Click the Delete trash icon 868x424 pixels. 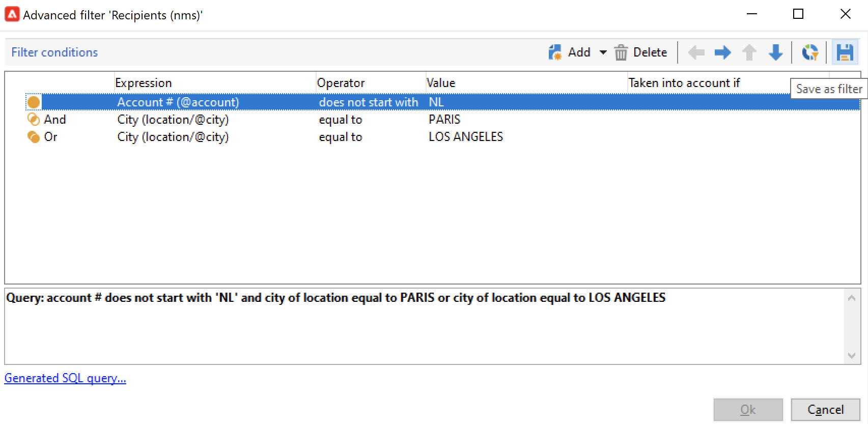pyautogui.click(x=621, y=52)
